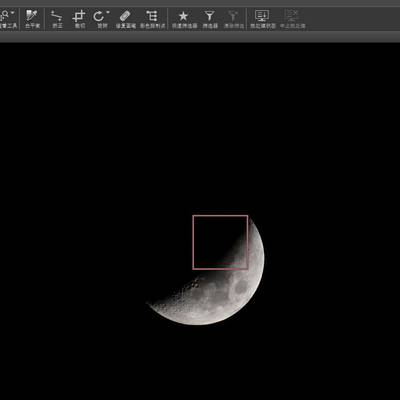Screen dimensions: 400x400
Task: Click the left pointed tip of moon
Action: pyautogui.click(x=148, y=303)
